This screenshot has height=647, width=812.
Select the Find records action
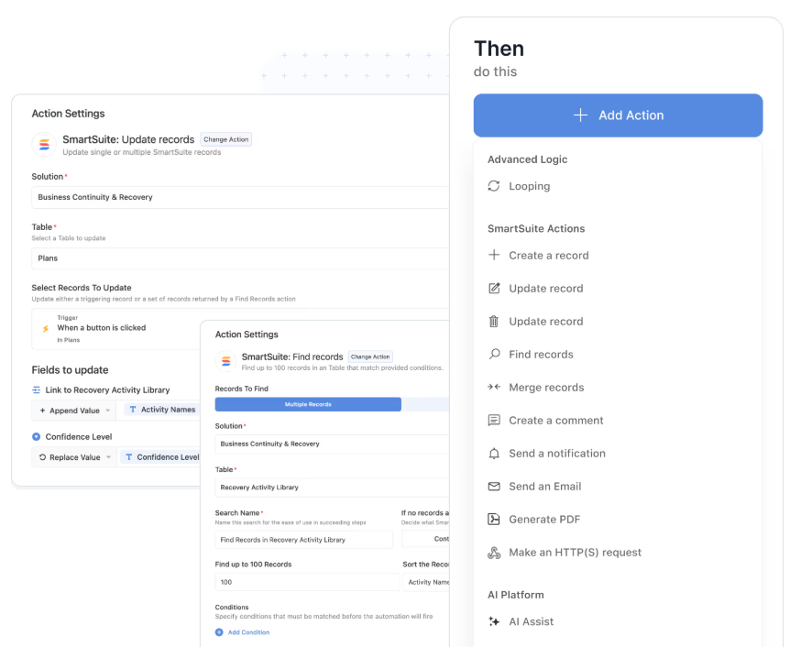[x=541, y=355]
